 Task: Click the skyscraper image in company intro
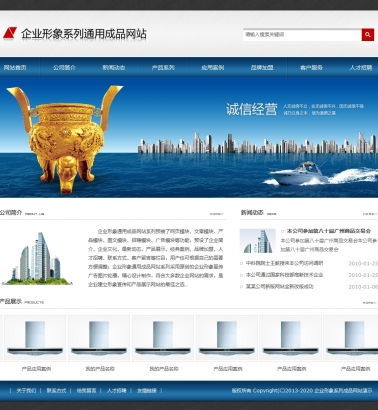click(37, 258)
